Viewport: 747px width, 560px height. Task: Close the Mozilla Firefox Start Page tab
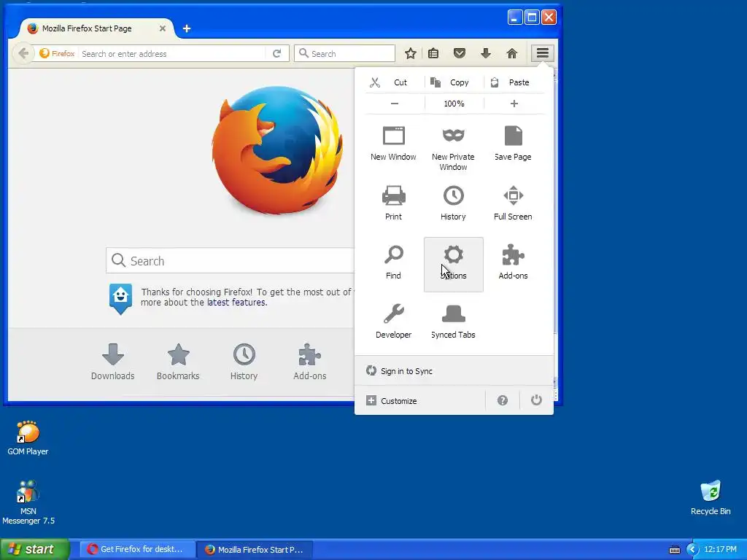click(163, 28)
